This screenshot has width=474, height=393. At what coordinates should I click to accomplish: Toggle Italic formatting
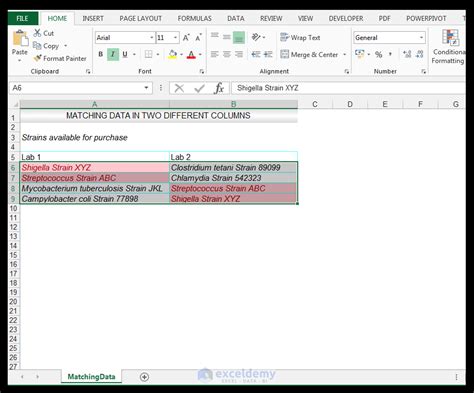[x=113, y=54]
